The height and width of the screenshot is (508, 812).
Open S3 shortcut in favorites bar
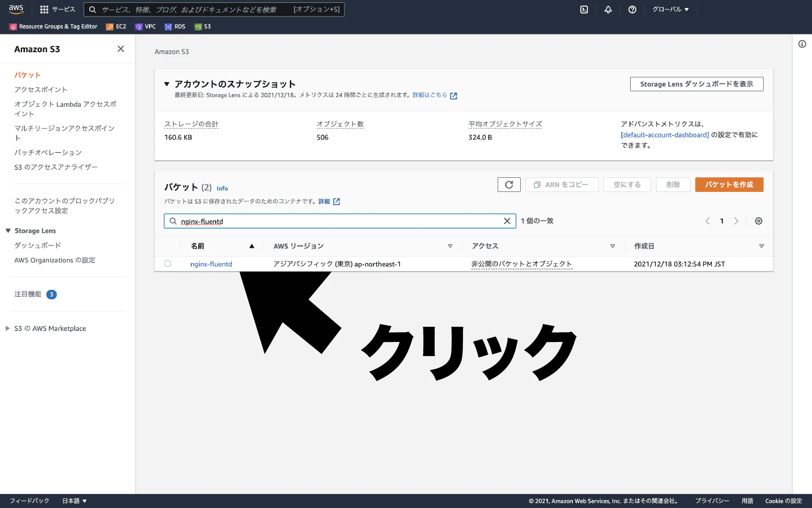click(203, 27)
